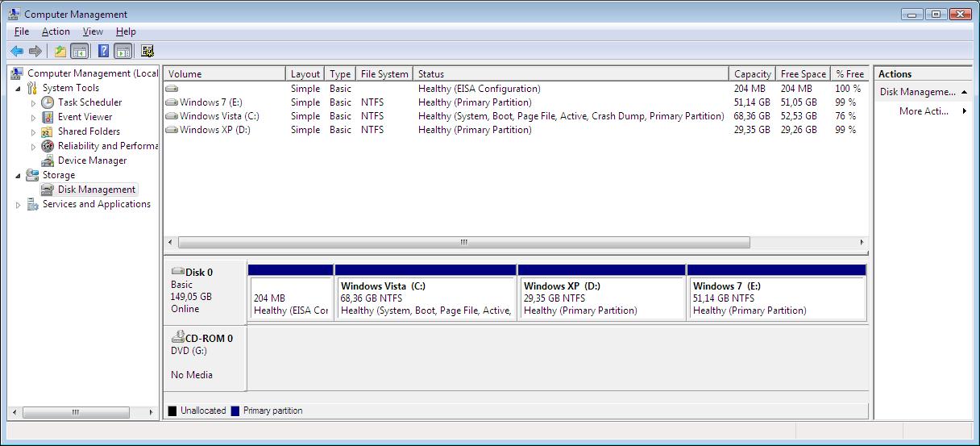The image size is (980, 446).
Task: Toggle Show/Hide Console Tree toolbar icon
Action: [x=79, y=51]
